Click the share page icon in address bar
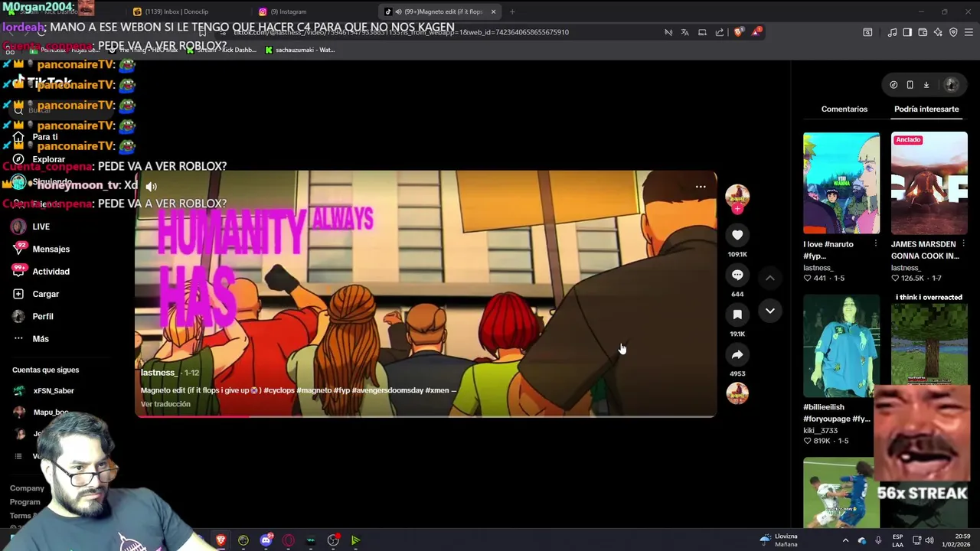Screen dimensions: 980x551 (x=720, y=32)
